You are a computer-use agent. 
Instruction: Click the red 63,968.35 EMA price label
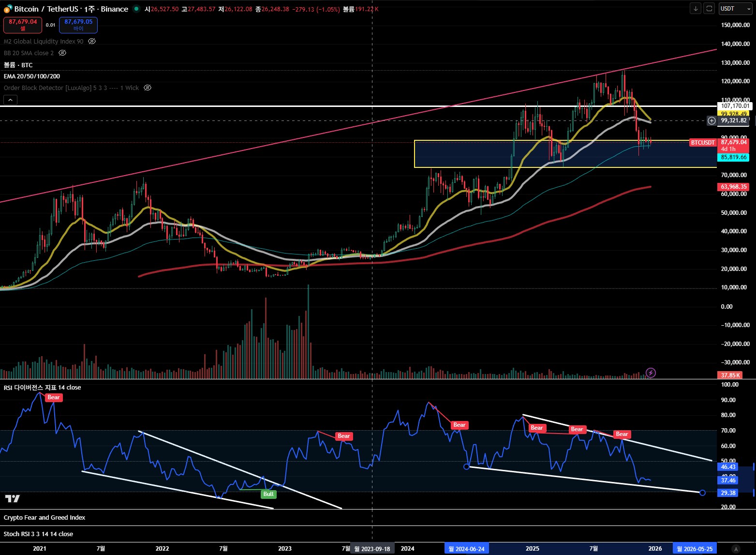(x=734, y=187)
